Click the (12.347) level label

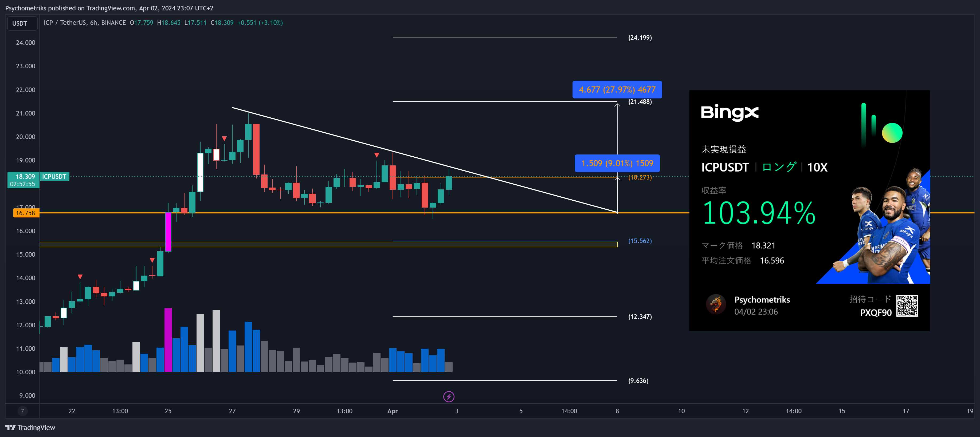(x=640, y=316)
